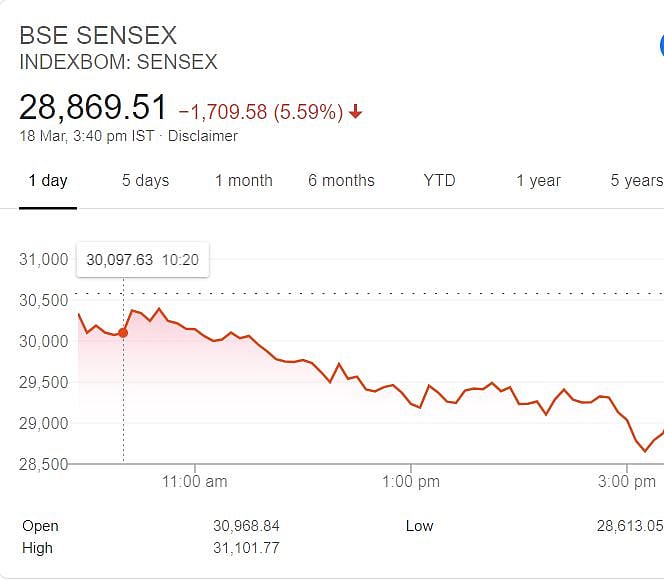Click the 11:00 am time axis label
The height and width of the screenshot is (581, 664).
(x=195, y=481)
